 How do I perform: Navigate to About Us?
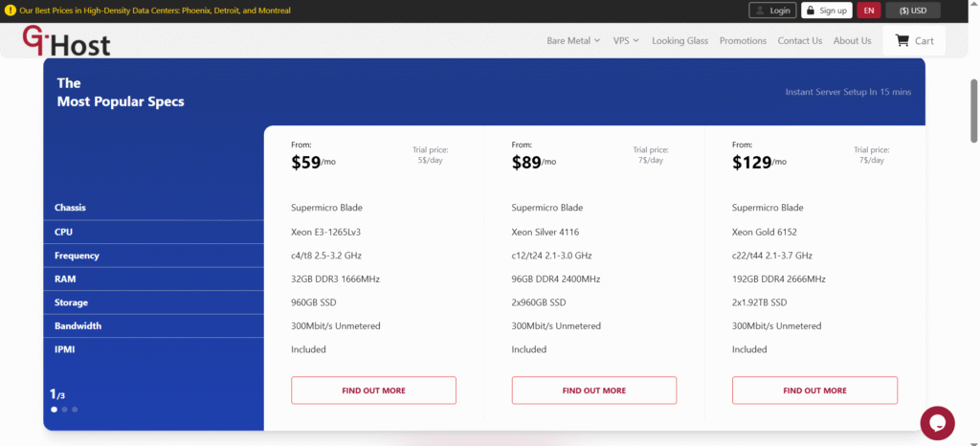point(852,40)
